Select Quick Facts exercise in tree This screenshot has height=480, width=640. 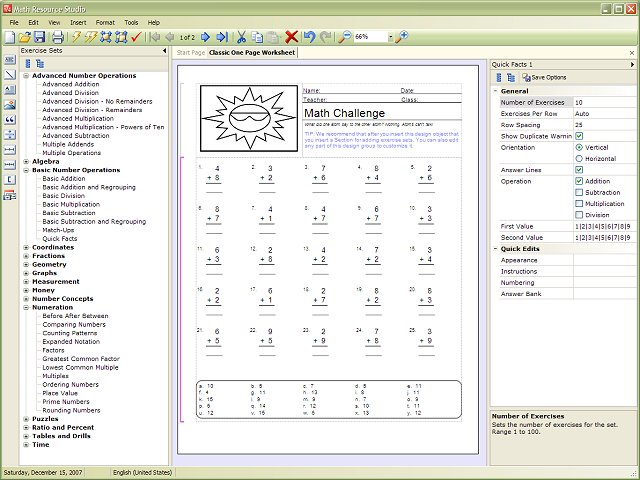(60, 239)
